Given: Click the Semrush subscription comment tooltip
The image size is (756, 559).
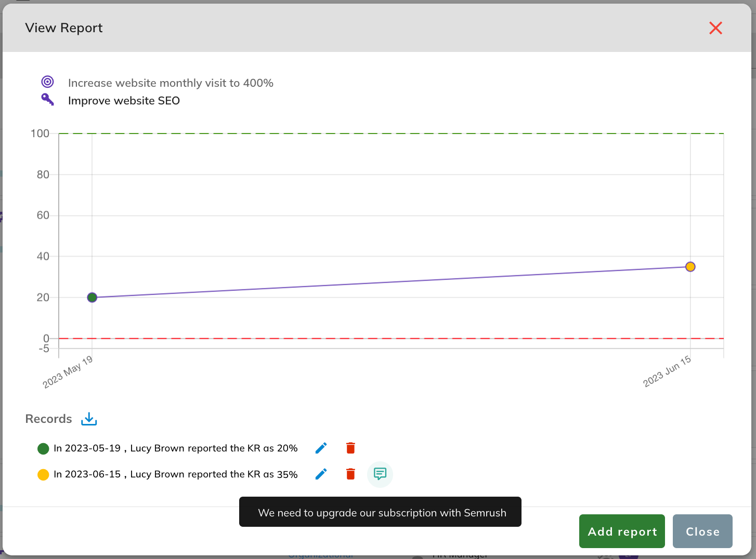Looking at the screenshot, I should [x=380, y=512].
